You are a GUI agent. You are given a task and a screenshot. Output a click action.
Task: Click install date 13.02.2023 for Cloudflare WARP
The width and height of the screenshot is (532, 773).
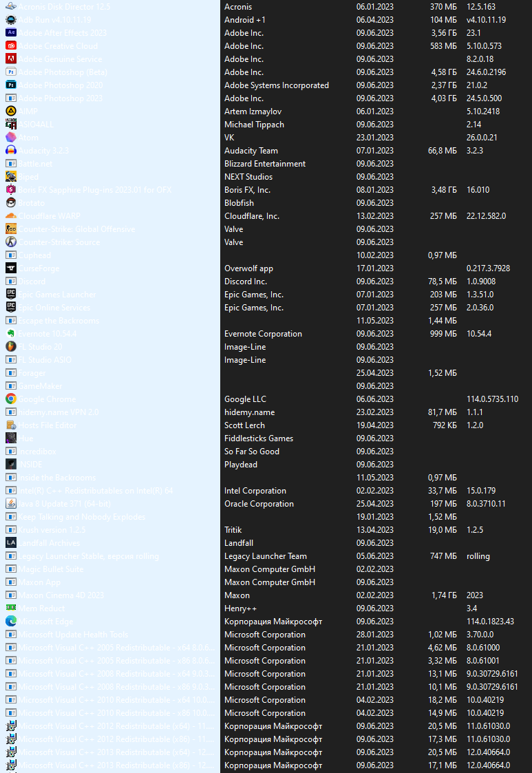point(375,216)
